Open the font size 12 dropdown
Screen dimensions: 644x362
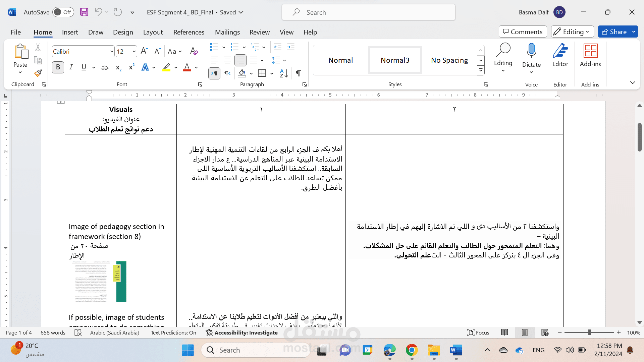point(134,51)
